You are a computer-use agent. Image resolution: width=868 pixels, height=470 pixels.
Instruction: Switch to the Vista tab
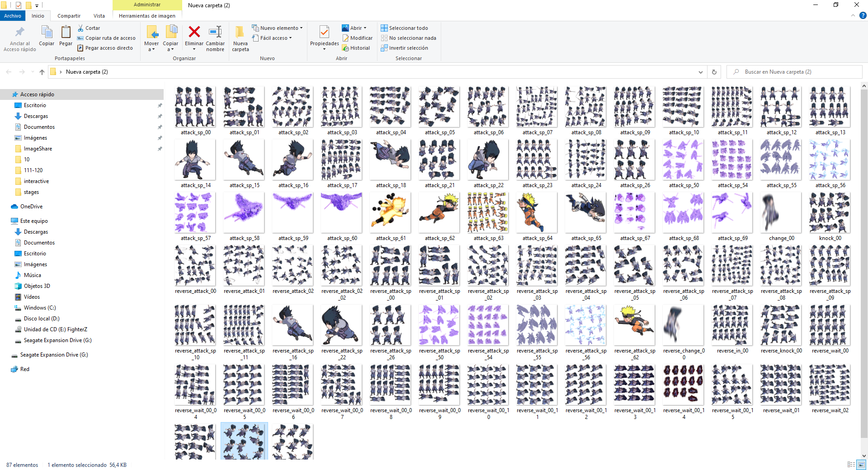click(x=99, y=16)
